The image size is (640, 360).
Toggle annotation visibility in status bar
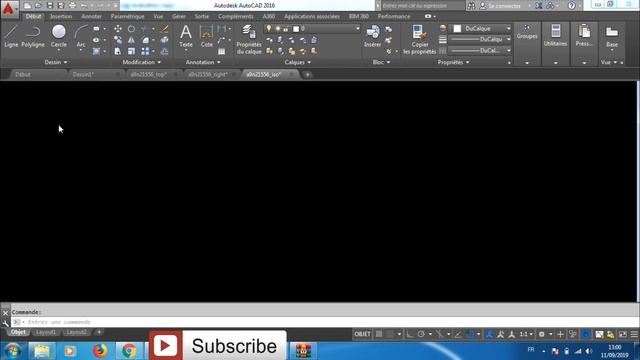click(489, 334)
